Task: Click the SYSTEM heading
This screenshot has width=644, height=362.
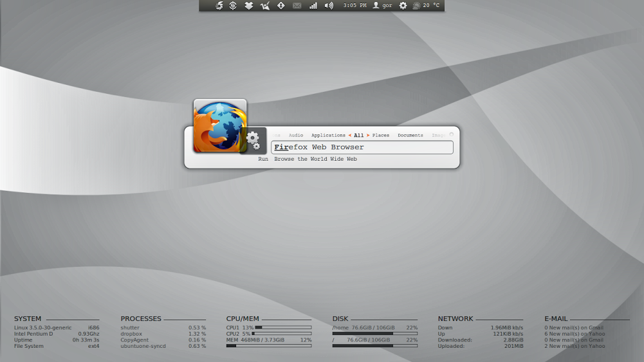Action: [x=28, y=318]
